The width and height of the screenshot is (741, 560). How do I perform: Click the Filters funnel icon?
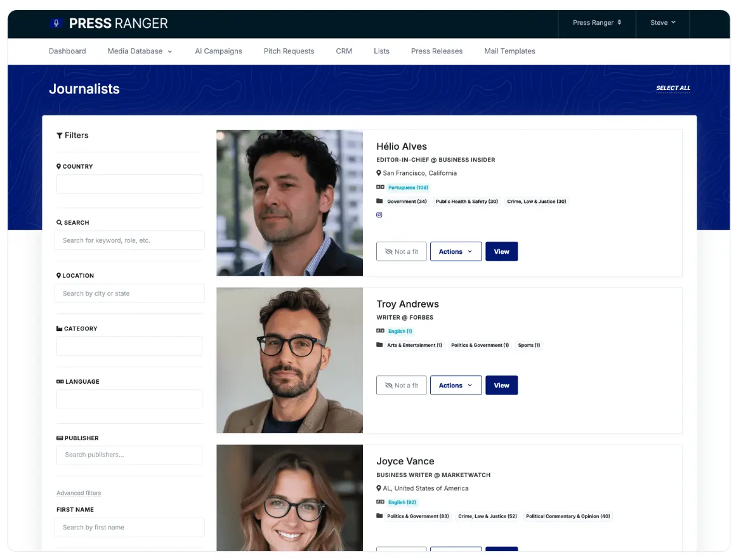tap(60, 136)
